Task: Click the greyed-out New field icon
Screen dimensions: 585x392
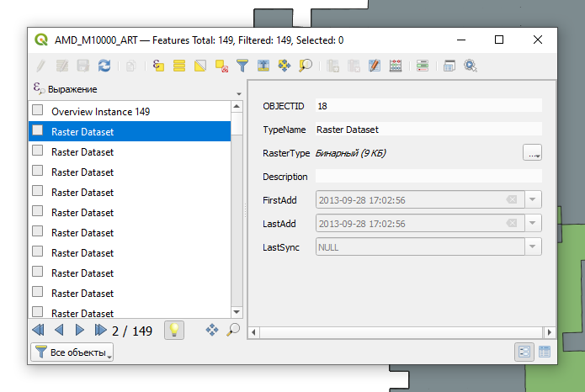Action: [x=332, y=66]
